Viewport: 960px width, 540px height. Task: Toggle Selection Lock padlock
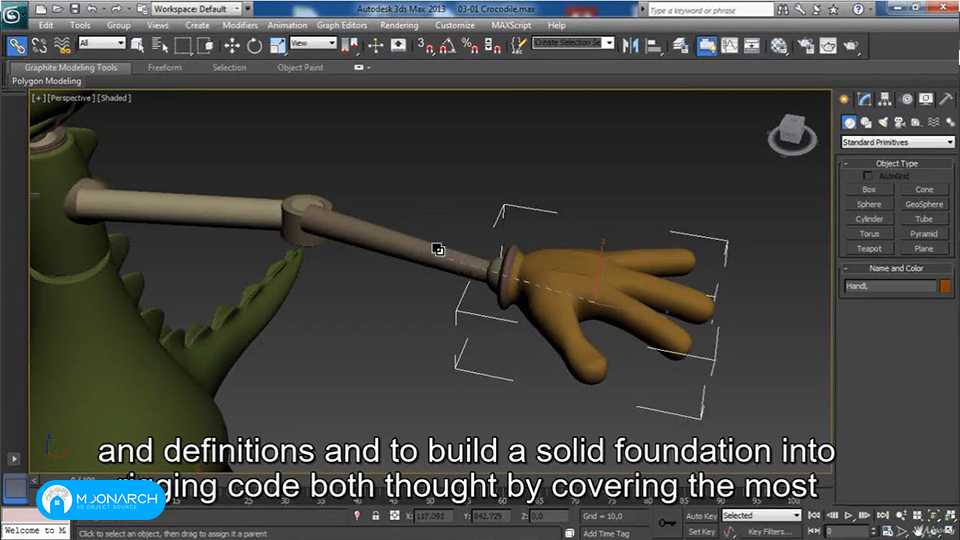pos(376,516)
